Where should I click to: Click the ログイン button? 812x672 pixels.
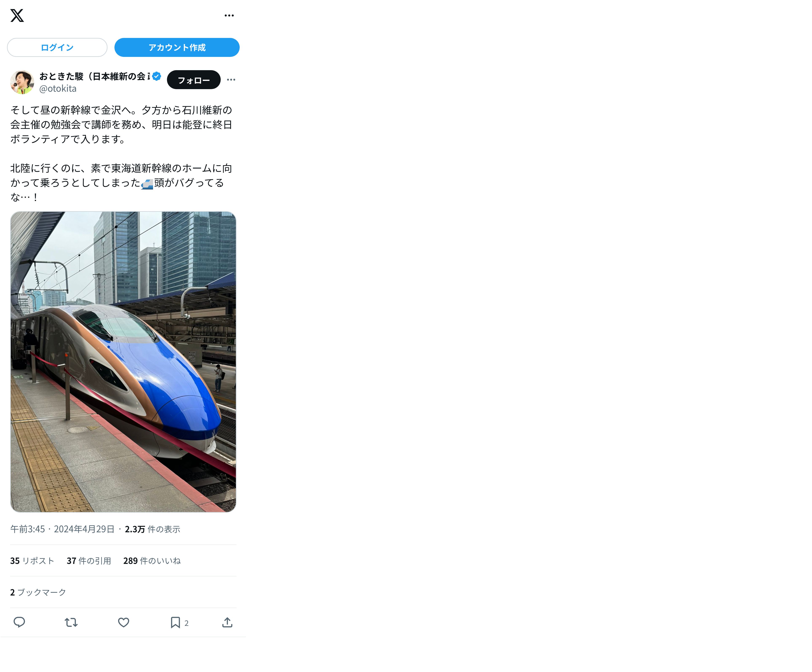pyautogui.click(x=57, y=48)
